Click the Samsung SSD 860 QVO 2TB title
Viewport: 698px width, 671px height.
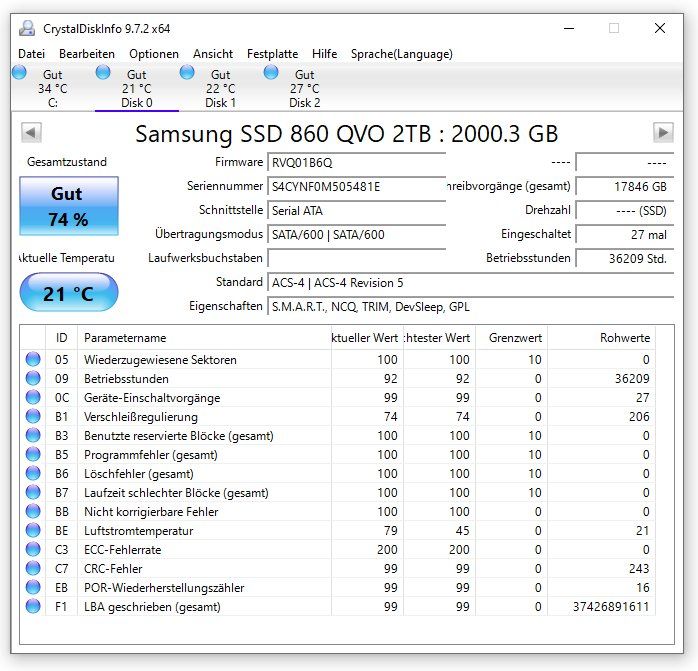pos(346,134)
